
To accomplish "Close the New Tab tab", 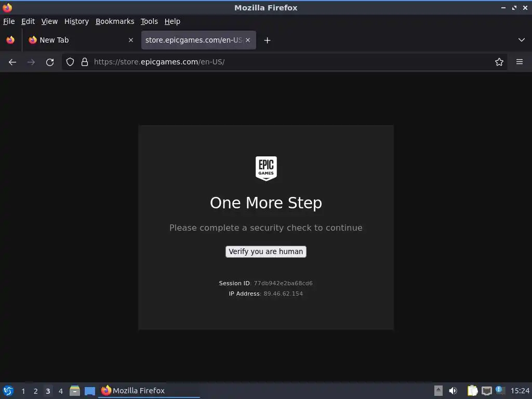I will 130,40.
